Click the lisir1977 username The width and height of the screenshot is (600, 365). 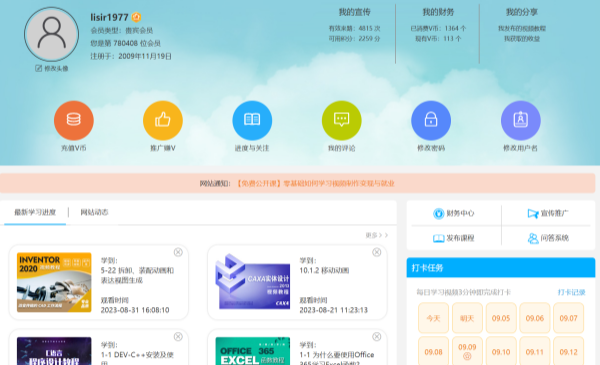point(109,17)
